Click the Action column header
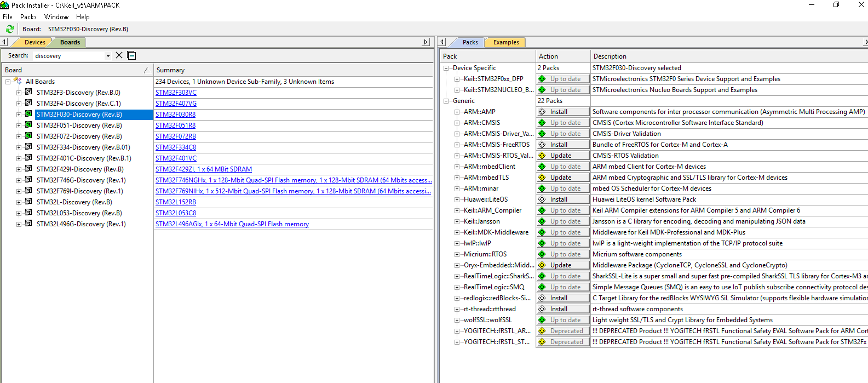The width and height of the screenshot is (868, 383). pyautogui.click(x=564, y=56)
